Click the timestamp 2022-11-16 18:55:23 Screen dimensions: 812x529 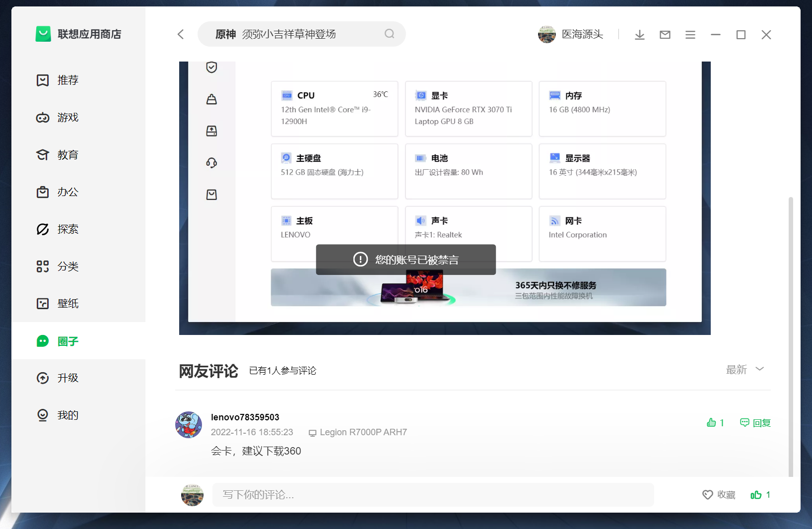tap(252, 432)
